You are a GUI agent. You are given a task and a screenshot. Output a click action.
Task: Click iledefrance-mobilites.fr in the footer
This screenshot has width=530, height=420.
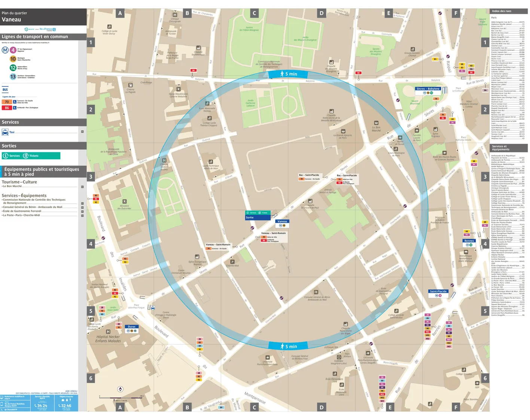[x=14, y=396]
